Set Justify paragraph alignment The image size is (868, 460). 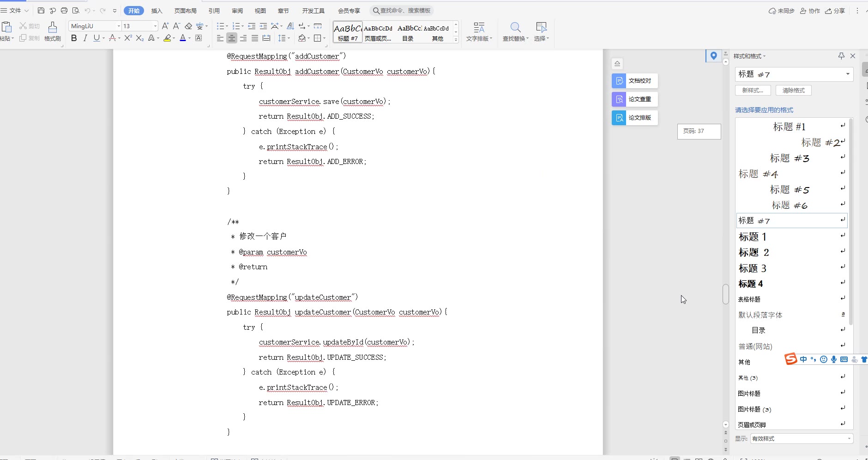tap(255, 38)
